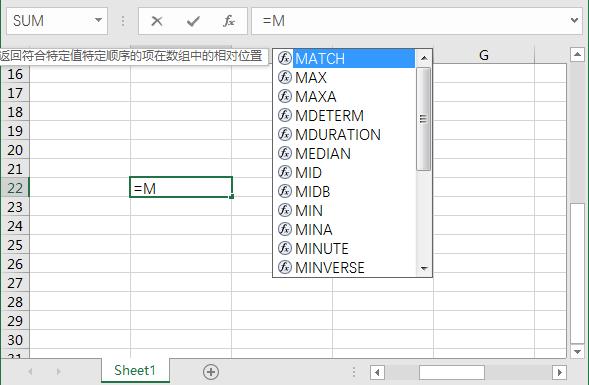Click the Name Box showing SUM

50,21
